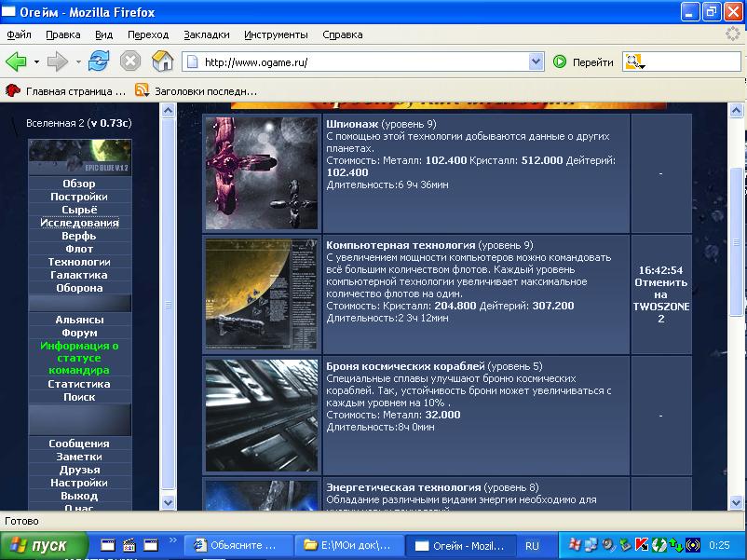
Task: Click the sidebar frame scroll-down arrow
Action: click(x=168, y=502)
